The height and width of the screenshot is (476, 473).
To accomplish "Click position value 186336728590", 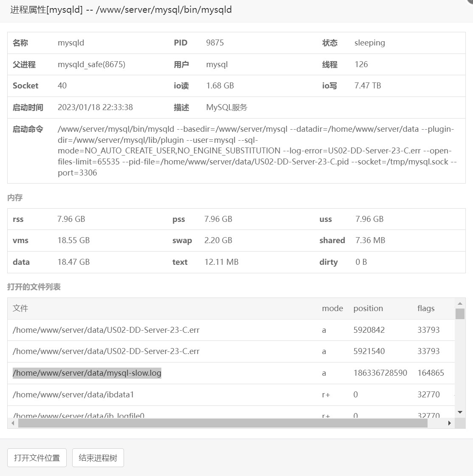I will 380,373.
